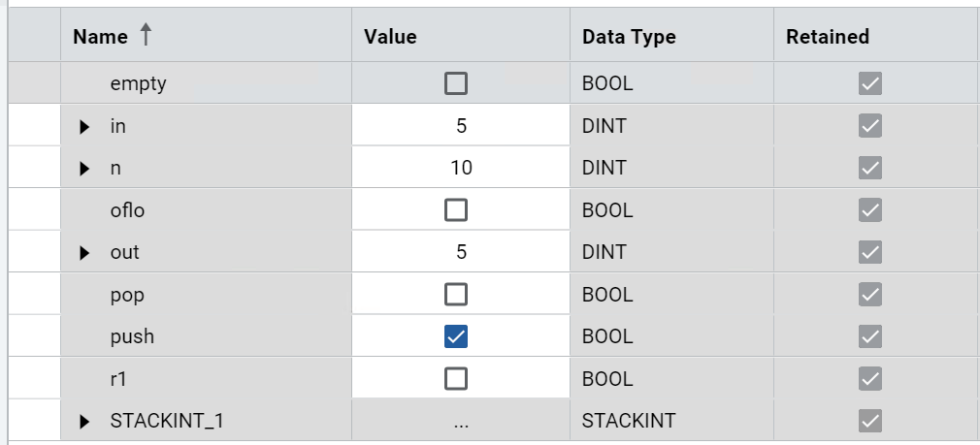Toggle Retained checkbox for STACKINT_1 row
The height and width of the screenshot is (445, 980).
tap(870, 422)
